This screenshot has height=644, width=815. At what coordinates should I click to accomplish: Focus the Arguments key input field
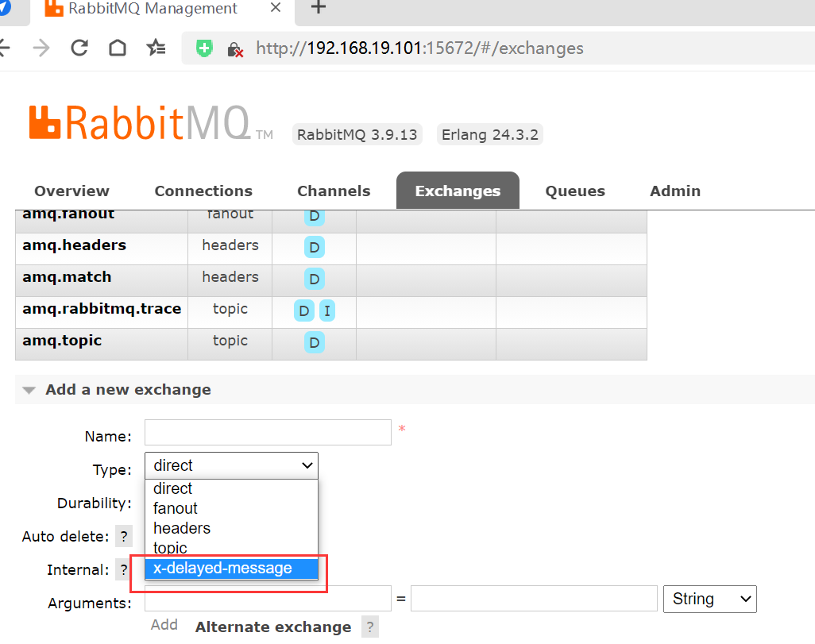pyautogui.click(x=268, y=599)
